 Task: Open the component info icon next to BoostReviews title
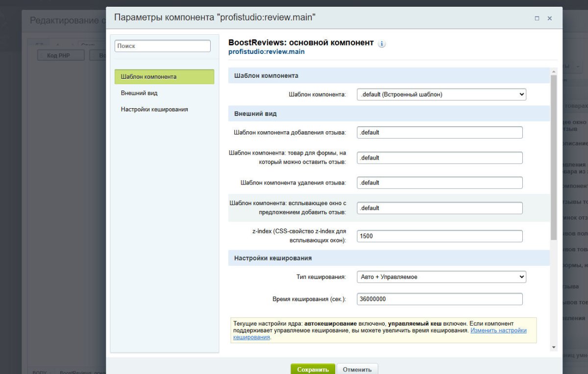pos(381,43)
